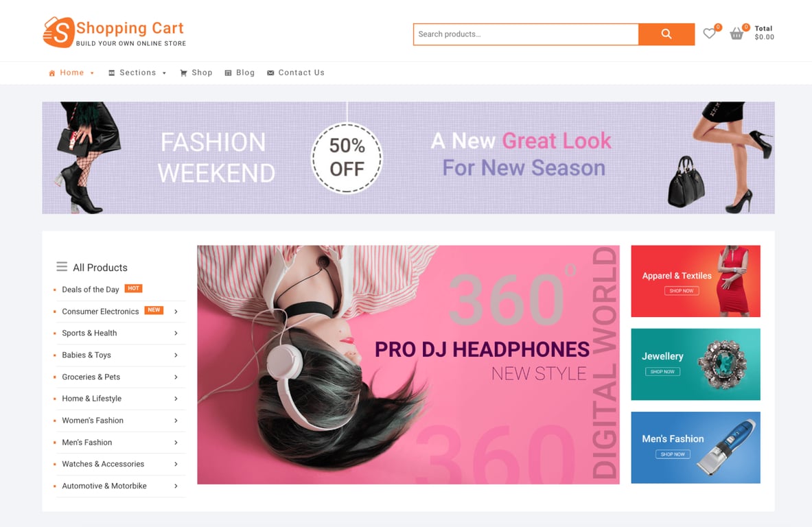
Task: Open the Fashion Weekend 50% off banner
Action: click(408, 158)
